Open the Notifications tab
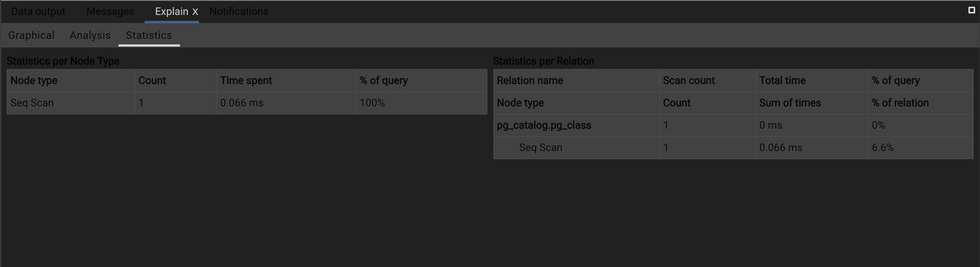 point(239,12)
